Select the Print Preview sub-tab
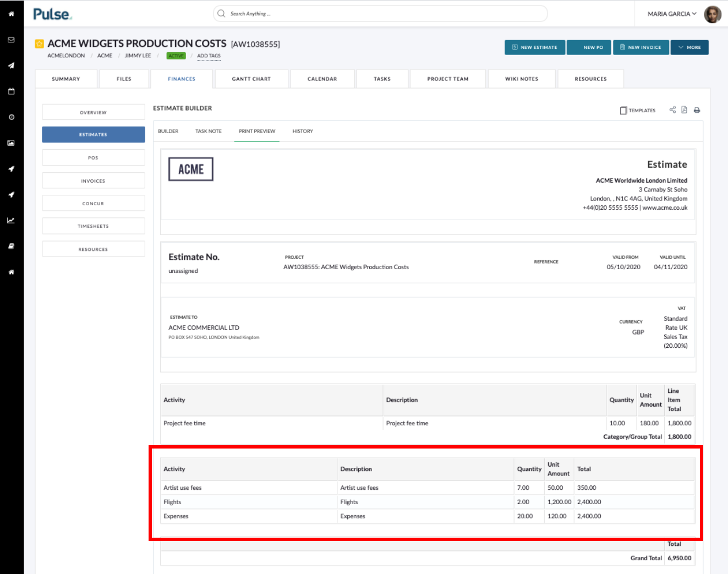The height and width of the screenshot is (574, 728). 257,131
